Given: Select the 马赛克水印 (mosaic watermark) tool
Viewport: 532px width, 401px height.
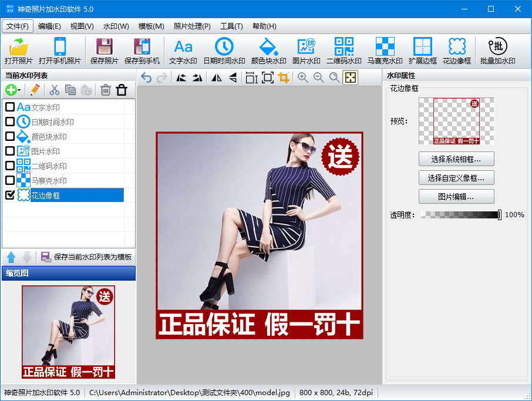Looking at the screenshot, I should 385,51.
